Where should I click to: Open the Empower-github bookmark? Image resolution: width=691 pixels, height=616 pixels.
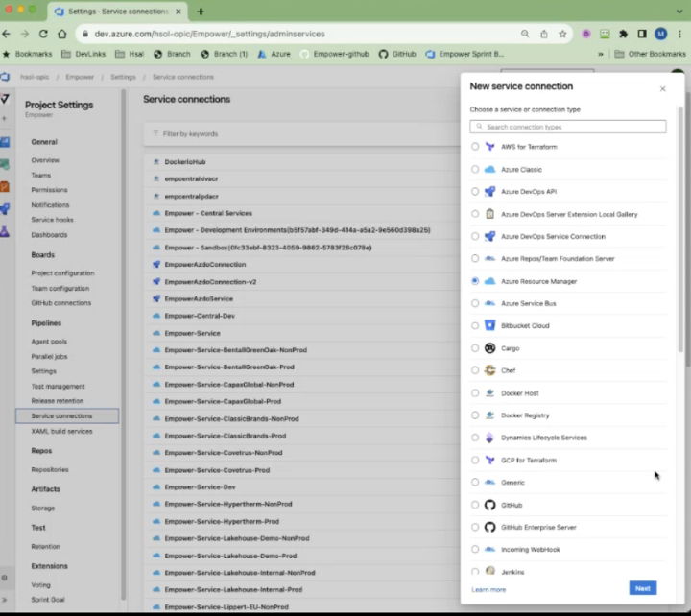(335, 54)
